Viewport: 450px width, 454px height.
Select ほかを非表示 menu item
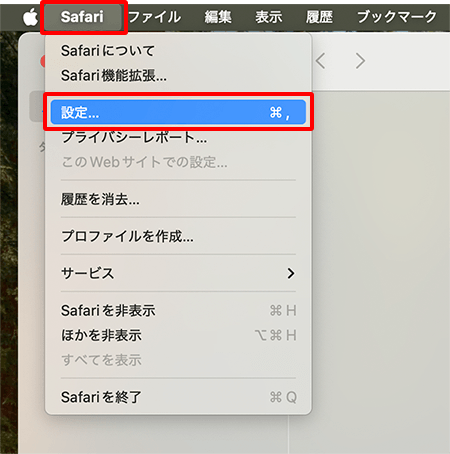click(x=178, y=335)
